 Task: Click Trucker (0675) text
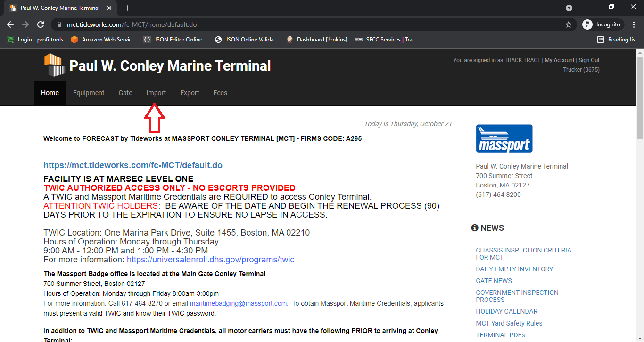[581, 70]
